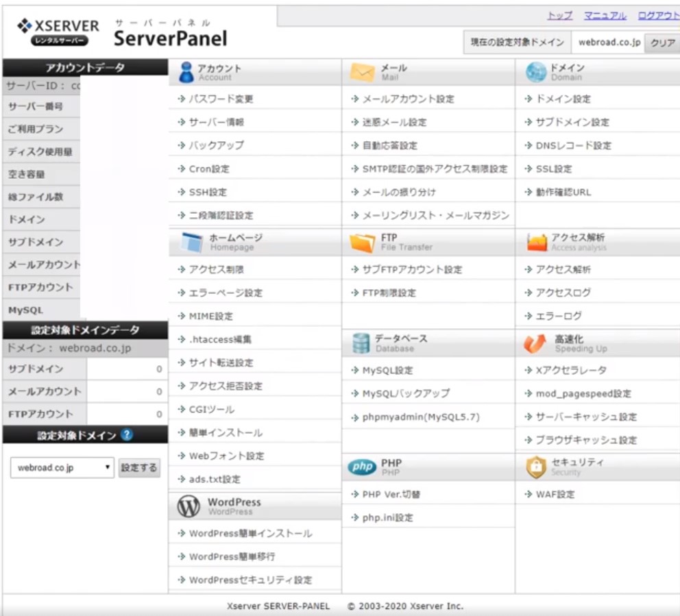
Task: Open エラーページ設定
Action: [226, 293]
